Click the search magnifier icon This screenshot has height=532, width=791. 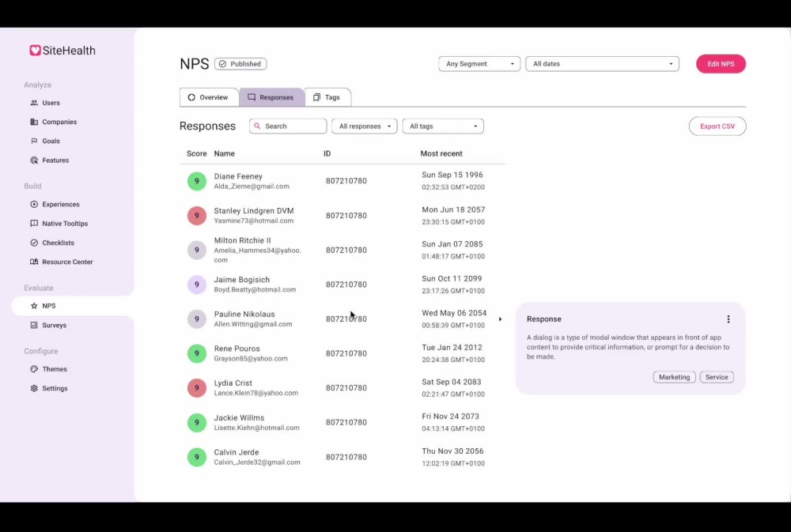click(257, 126)
